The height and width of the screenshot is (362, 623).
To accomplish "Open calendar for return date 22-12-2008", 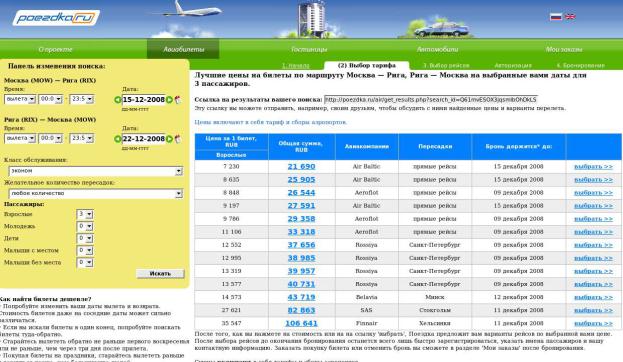I will (178, 139).
